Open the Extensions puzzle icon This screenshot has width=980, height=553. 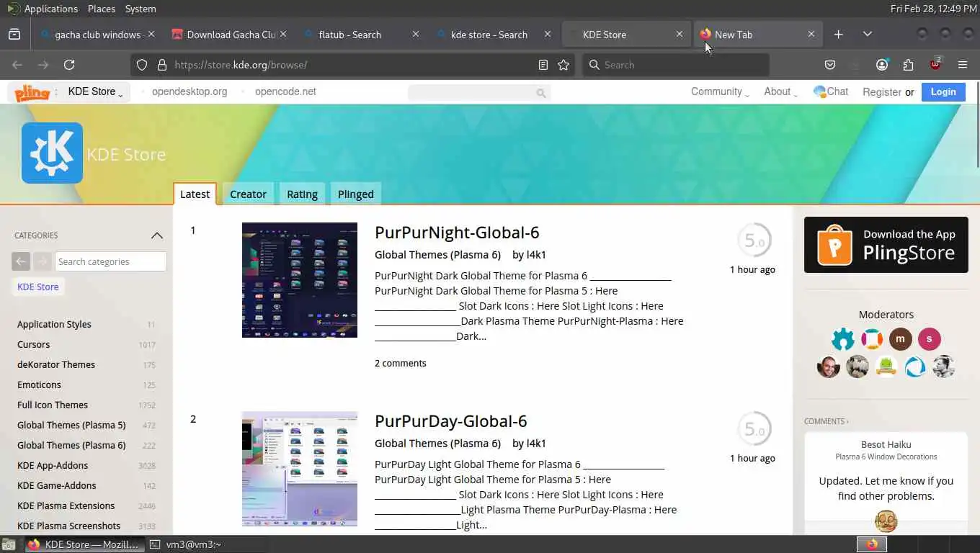coord(908,65)
